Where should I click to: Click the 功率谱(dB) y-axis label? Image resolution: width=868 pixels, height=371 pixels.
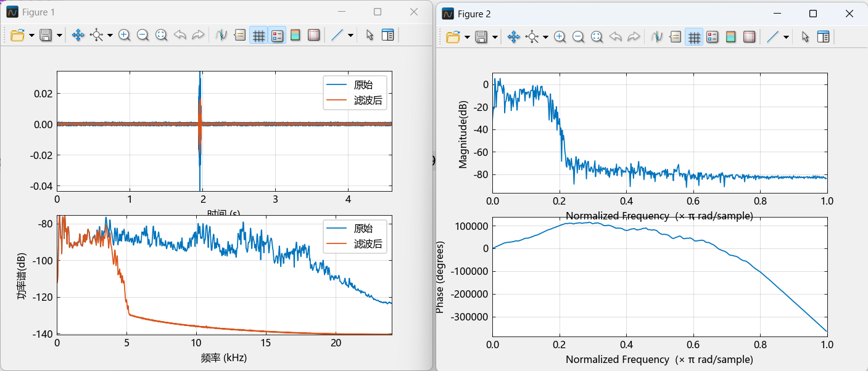[x=22, y=275]
